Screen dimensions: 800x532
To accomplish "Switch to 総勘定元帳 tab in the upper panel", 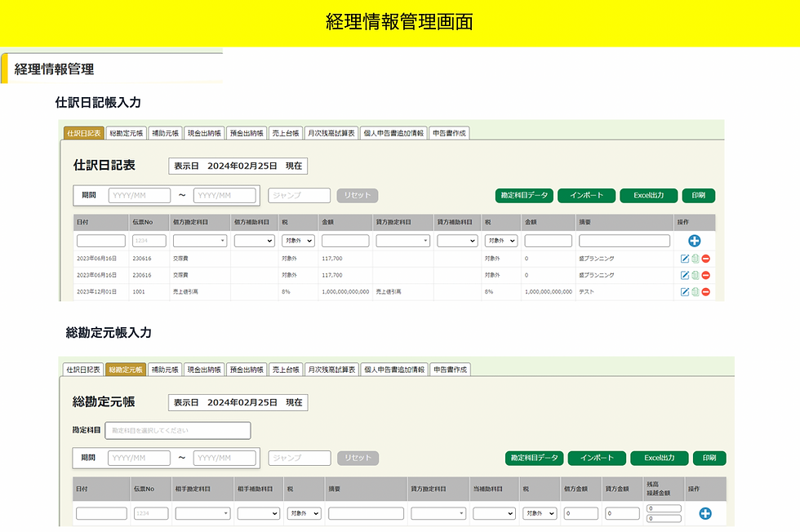I will 126,133.
